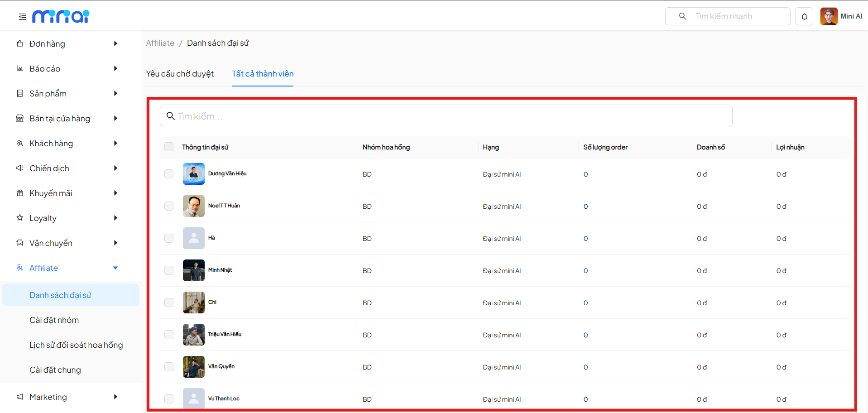Select all rows via header checkbox
Viewport: 868px width, 413px height.
coord(169,147)
